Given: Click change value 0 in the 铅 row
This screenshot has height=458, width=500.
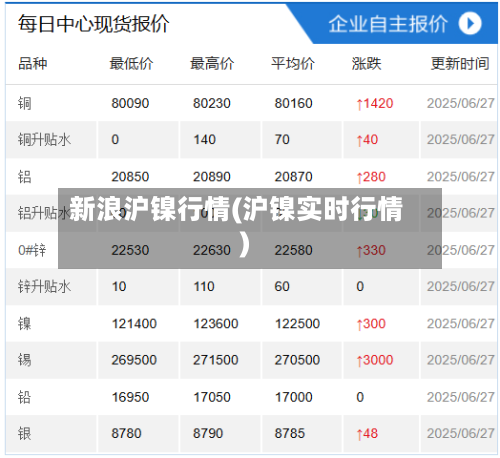Looking at the screenshot, I should [x=360, y=397].
